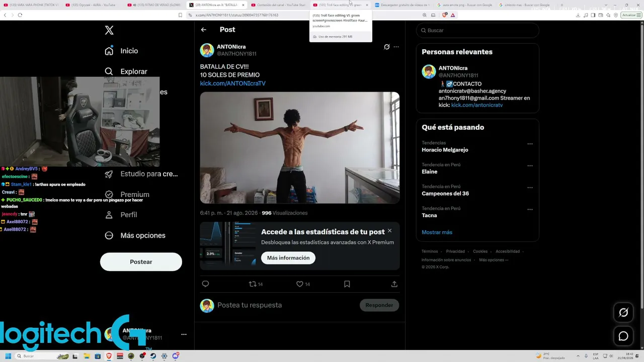
Task: Click the Postear button
Action: pyautogui.click(x=141, y=262)
